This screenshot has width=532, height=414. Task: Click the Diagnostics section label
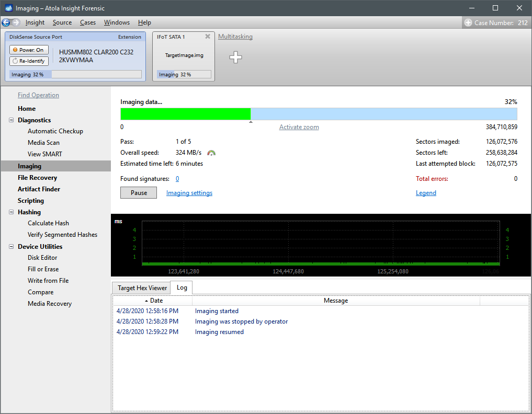(x=35, y=120)
